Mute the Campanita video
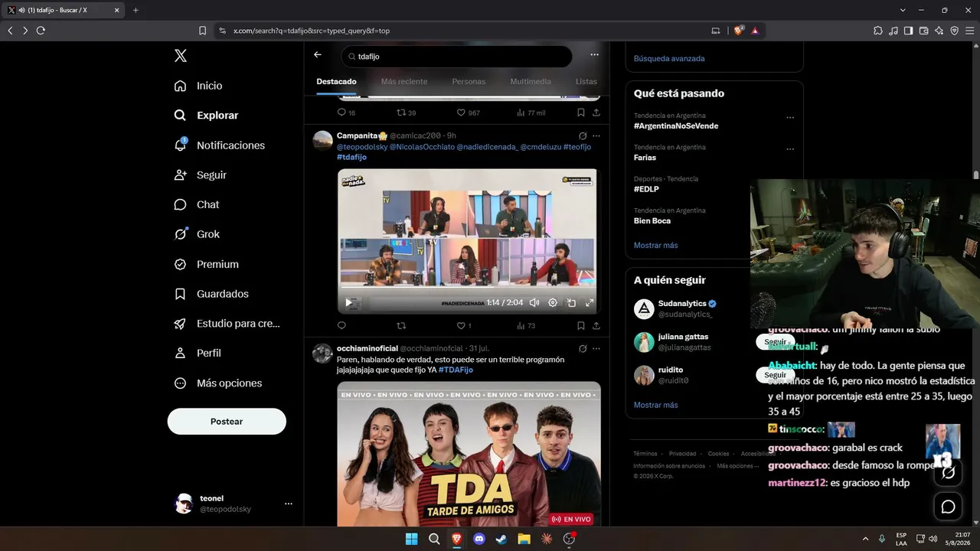 (534, 303)
